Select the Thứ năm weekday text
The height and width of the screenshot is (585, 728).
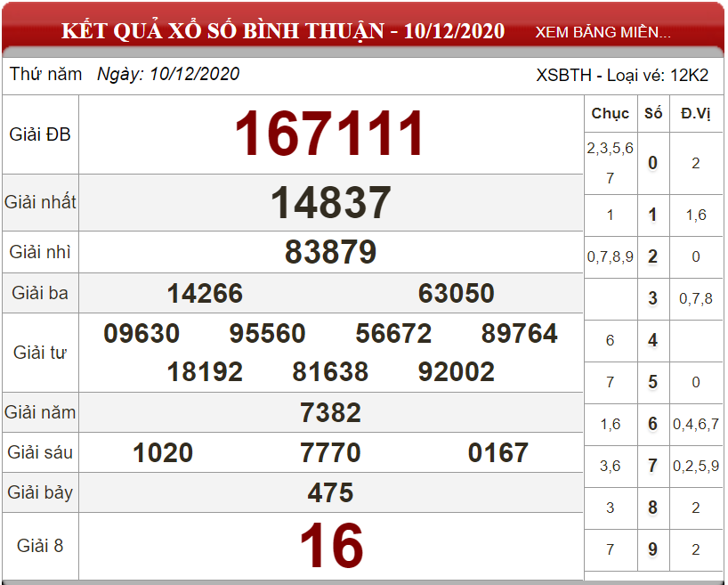pos(45,74)
